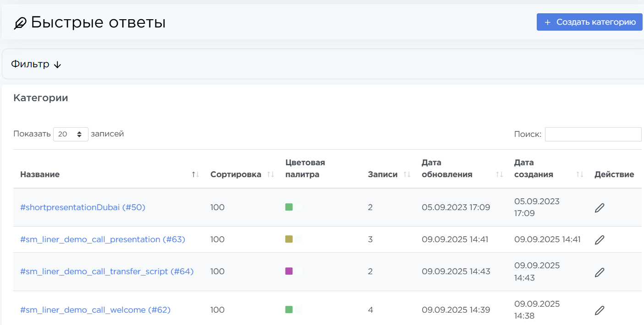Open the records-per-page dropdown showing 20
Screen dimensions: 644x325
pyautogui.click(x=71, y=134)
